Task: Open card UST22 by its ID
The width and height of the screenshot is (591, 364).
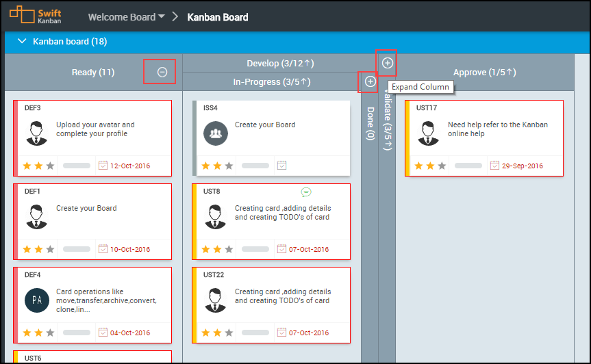Action: coord(214,275)
